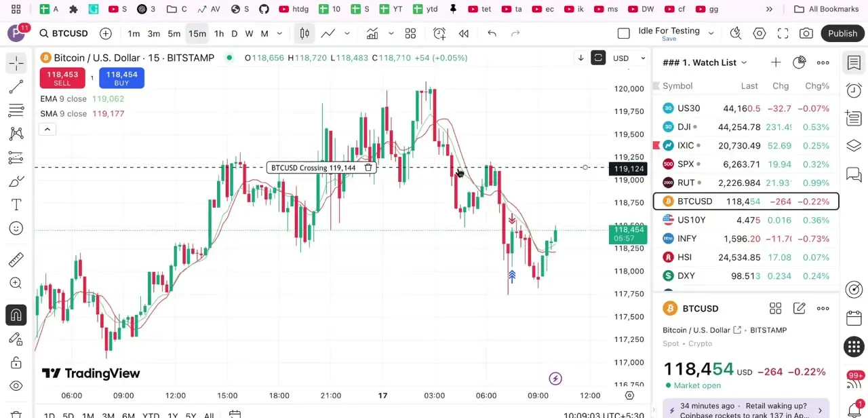The height and width of the screenshot is (418, 868).
Task: Click the down arrow move-pane icon
Action: point(580,58)
